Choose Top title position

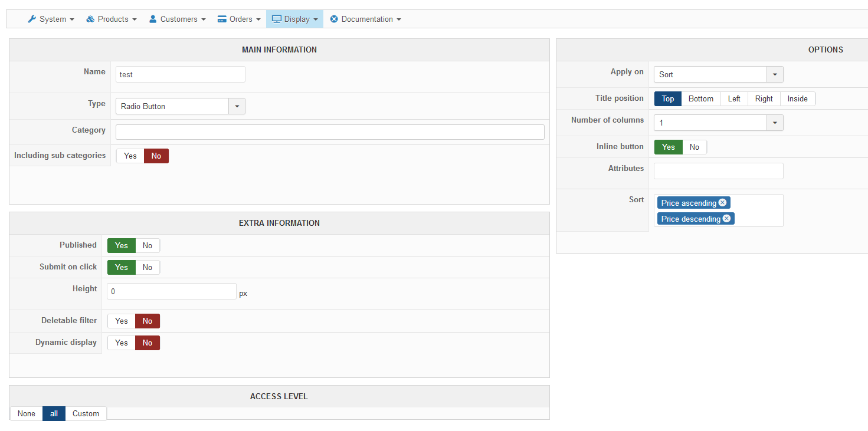[x=668, y=98]
